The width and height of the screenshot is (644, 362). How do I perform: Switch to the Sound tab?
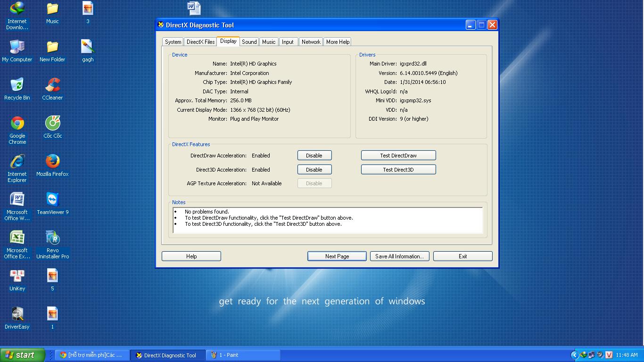249,42
